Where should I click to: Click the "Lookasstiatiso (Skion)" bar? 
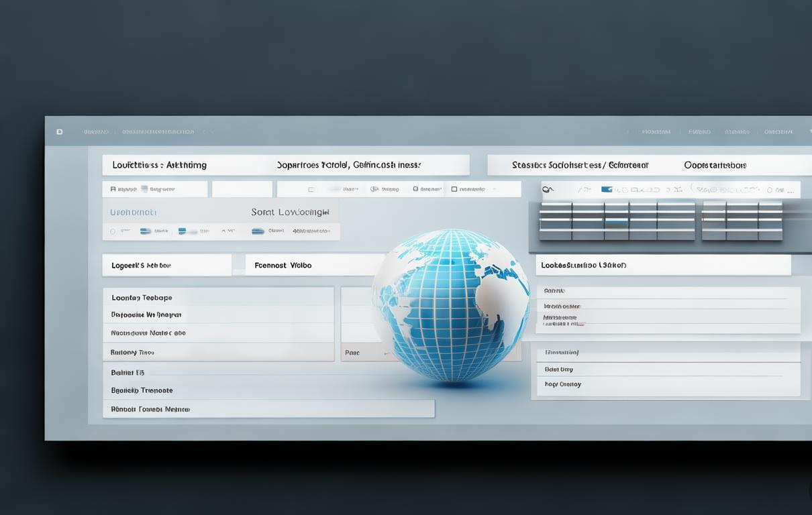pyautogui.click(x=663, y=265)
